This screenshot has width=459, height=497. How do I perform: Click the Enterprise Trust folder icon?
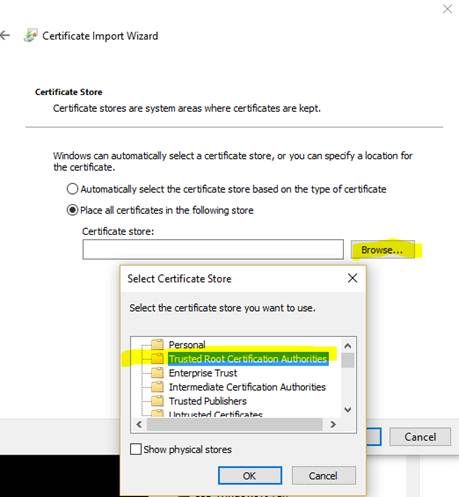pyautogui.click(x=157, y=372)
